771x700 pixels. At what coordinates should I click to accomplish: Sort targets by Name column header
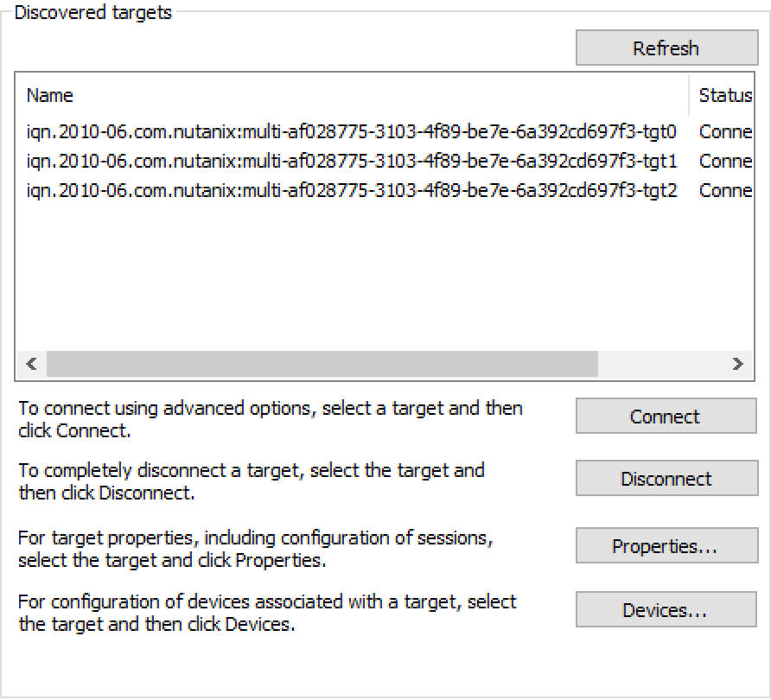click(50, 95)
